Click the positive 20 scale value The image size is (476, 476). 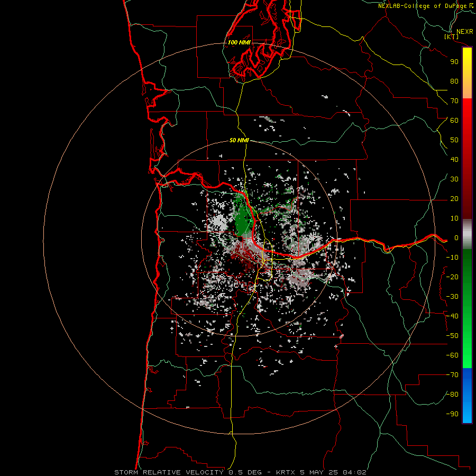[454, 198]
